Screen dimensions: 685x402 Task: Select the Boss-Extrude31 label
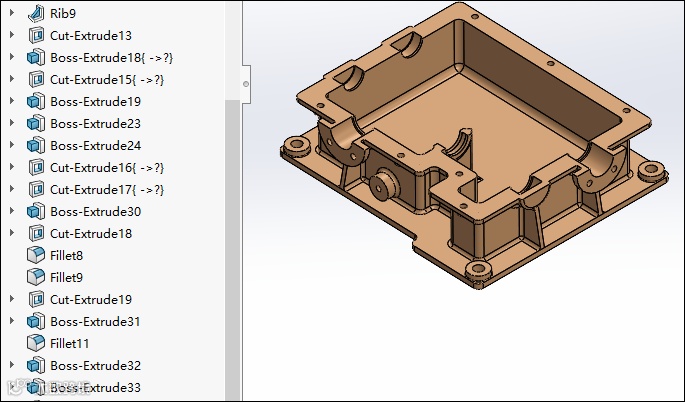point(95,322)
